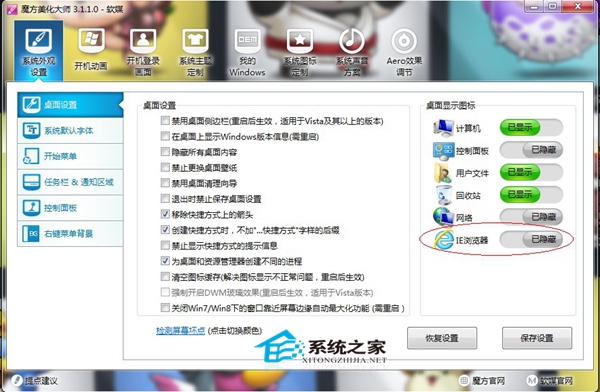Open the 开机登录画面 icon
Viewport: 600px width, 392px height.
point(143,52)
